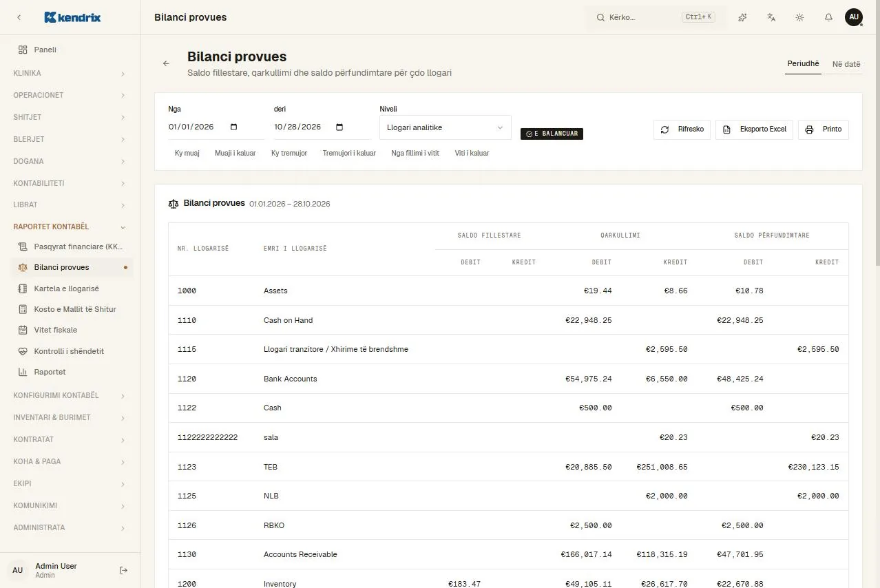This screenshot has width=880, height=588.
Task: Open Kartela e llogarisë
Action: click(x=70, y=288)
